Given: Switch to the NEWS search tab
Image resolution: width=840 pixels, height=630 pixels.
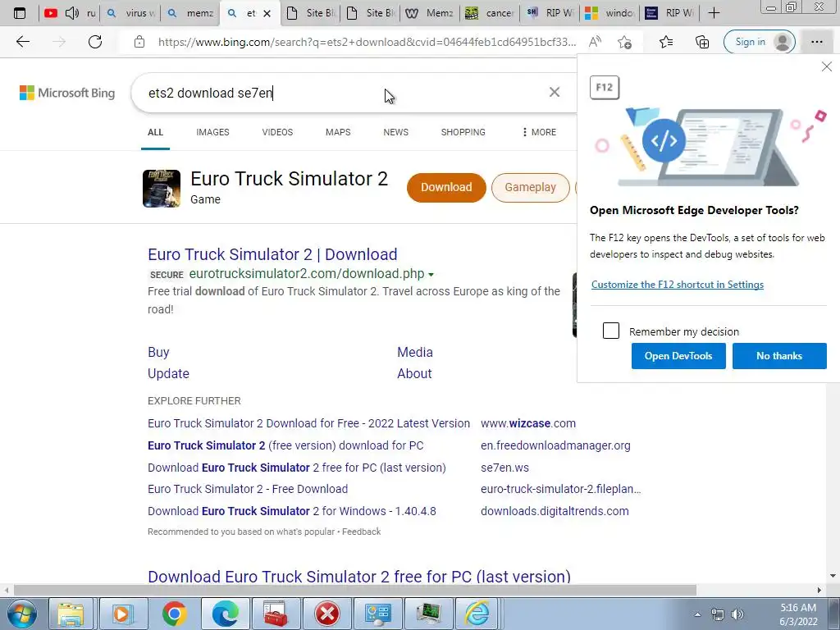Looking at the screenshot, I should point(396,132).
